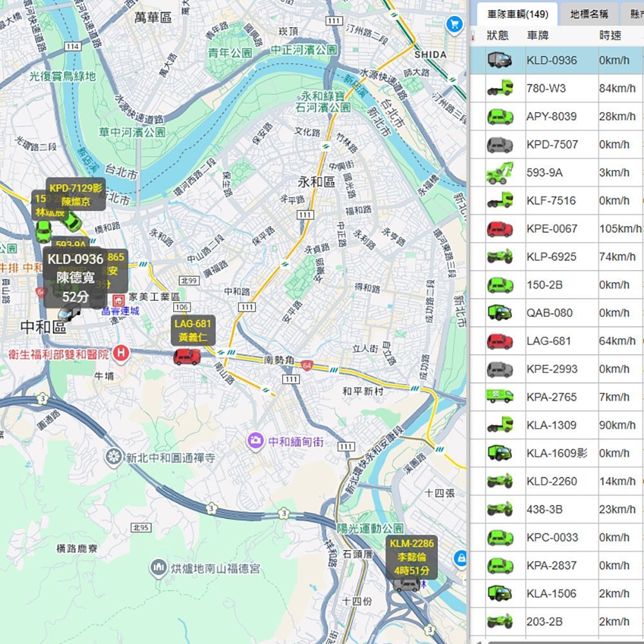Select license plate KPC-0033 in list
The image size is (644, 644).
click(552, 538)
